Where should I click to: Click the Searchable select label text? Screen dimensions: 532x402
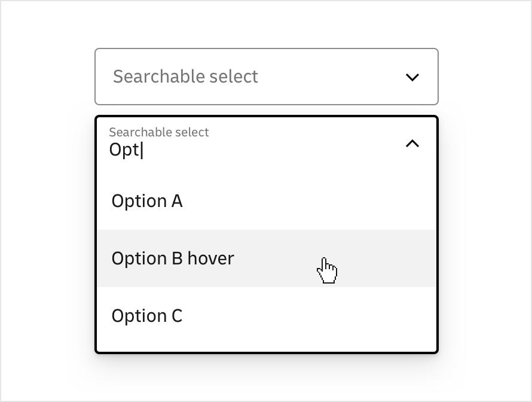(185, 77)
